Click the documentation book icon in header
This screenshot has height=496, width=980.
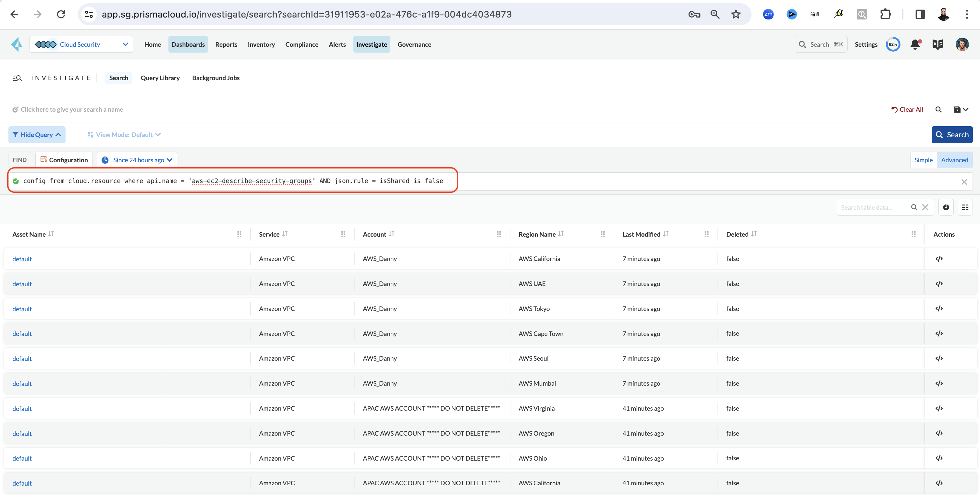938,44
